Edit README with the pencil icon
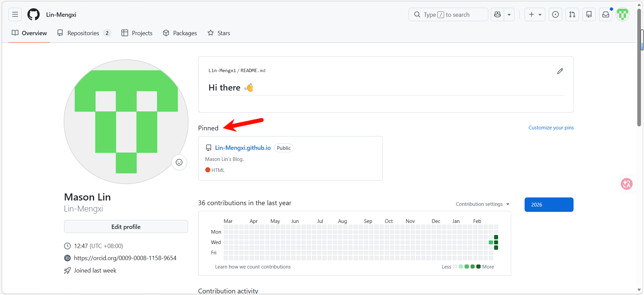The height and width of the screenshot is (295, 644). point(560,71)
